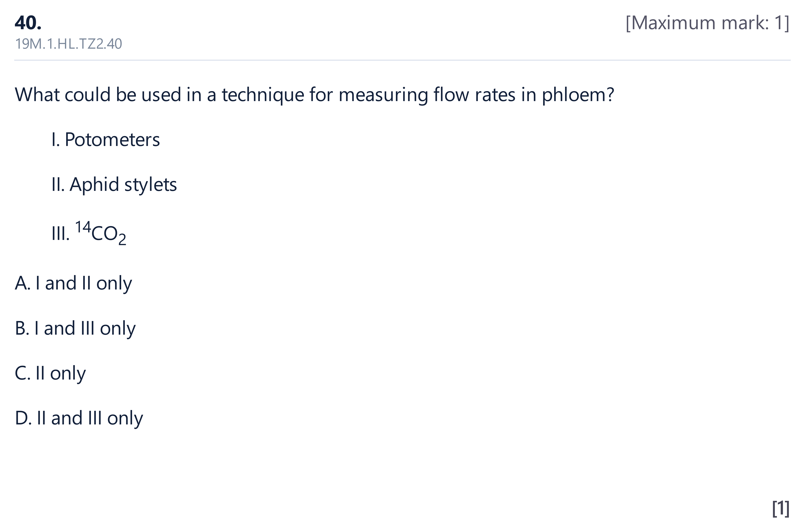
Task: Click the [1] mark indicator at bottom
Action: 781,508
